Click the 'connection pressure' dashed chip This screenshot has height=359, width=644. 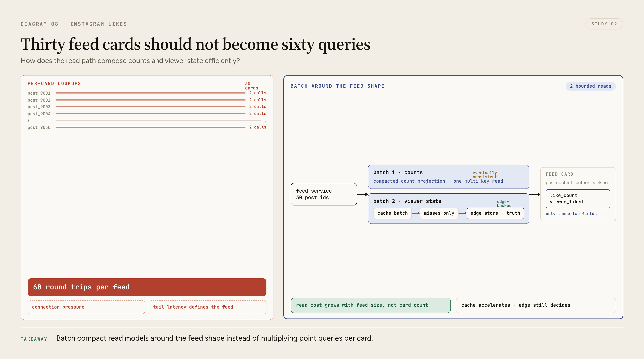coord(86,307)
